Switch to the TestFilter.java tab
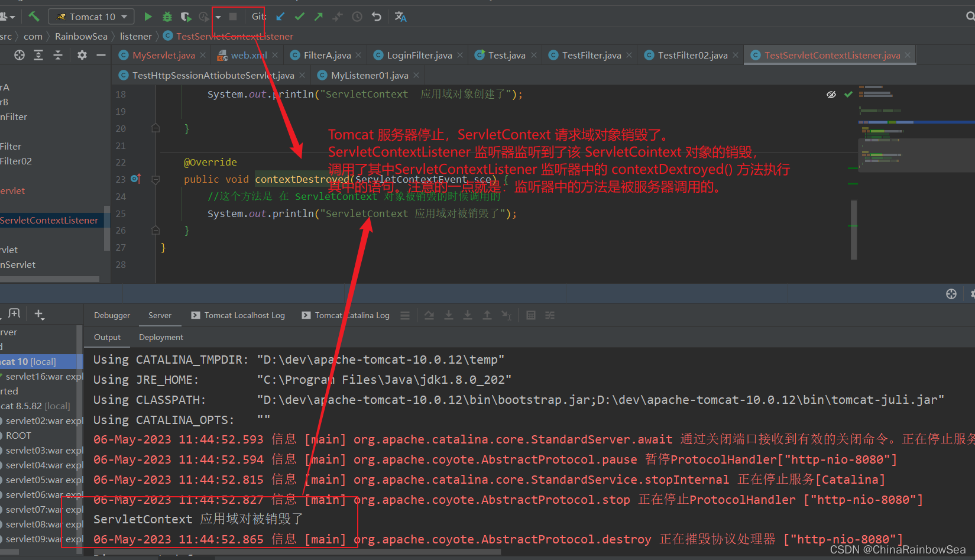The height and width of the screenshot is (560, 975). pyautogui.click(x=591, y=55)
